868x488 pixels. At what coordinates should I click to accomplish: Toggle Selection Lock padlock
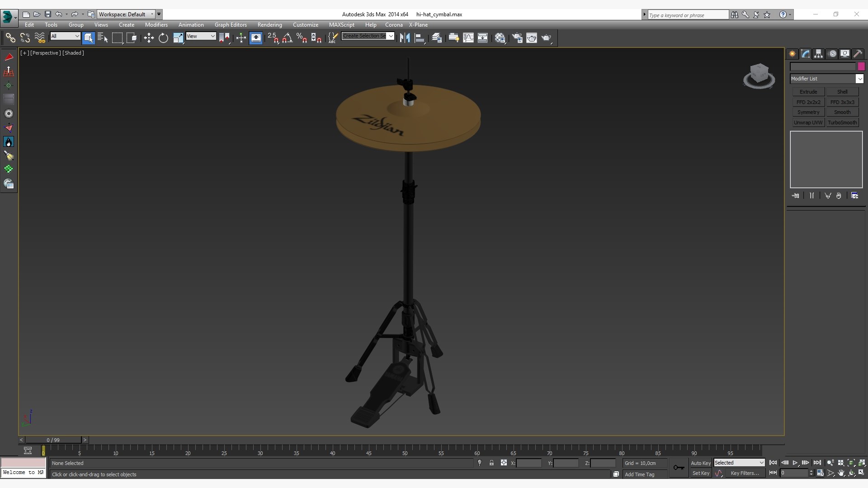pos(491,463)
